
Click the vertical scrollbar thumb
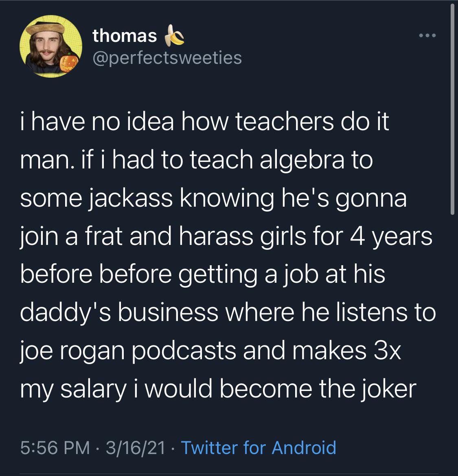click(x=452, y=110)
